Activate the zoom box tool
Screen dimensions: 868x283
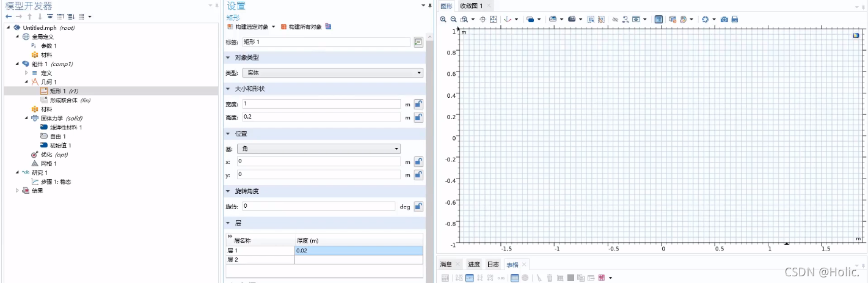(x=464, y=20)
